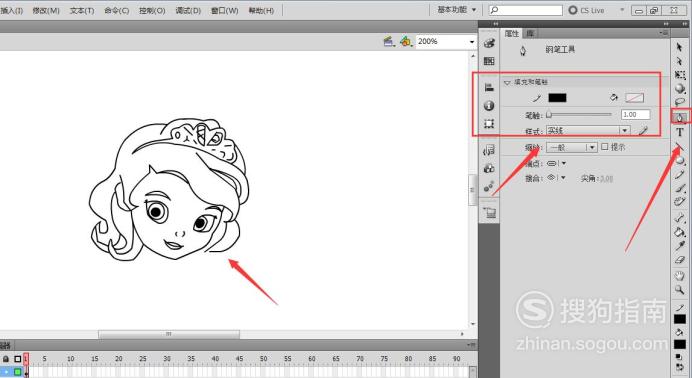Open the 窗口(W) menu
Screen dimensions: 692x378
pyautogui.click(x=225, y=10)
